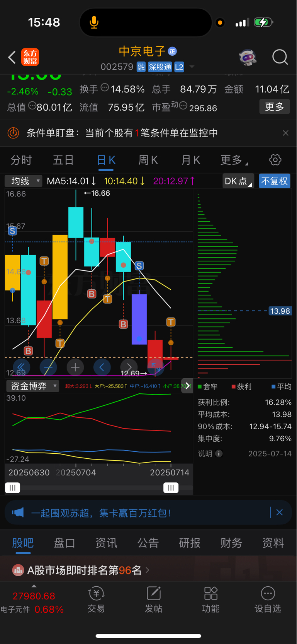
Task: Close the 苏超 banner
Action: (x=280, y=512)
